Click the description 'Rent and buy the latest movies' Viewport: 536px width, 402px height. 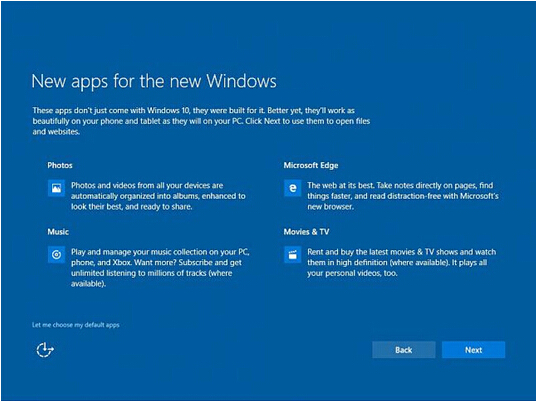click(401, 263)
